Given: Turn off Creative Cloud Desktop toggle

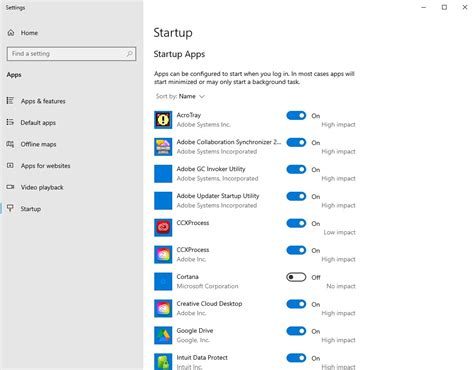Looking at the screenshot, I should [x=296, y=304].
